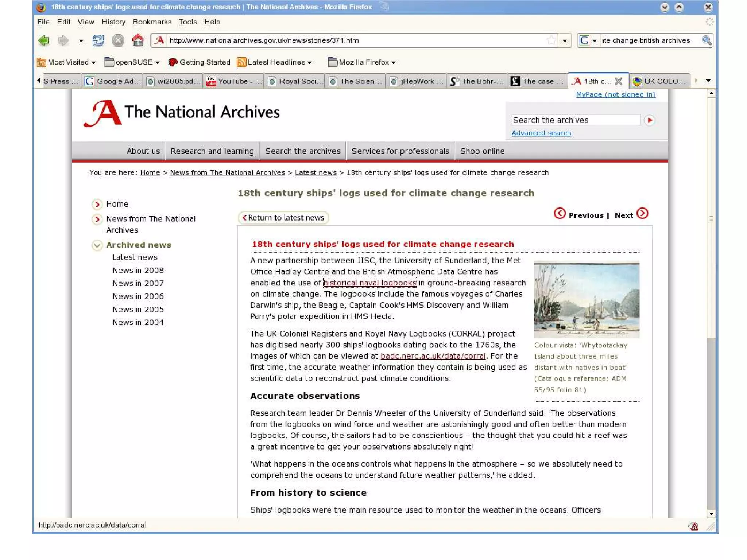This screenshot has width=747, height=560.
Task: Click the Previous circled arrow icon
Action: click(560, 214)
